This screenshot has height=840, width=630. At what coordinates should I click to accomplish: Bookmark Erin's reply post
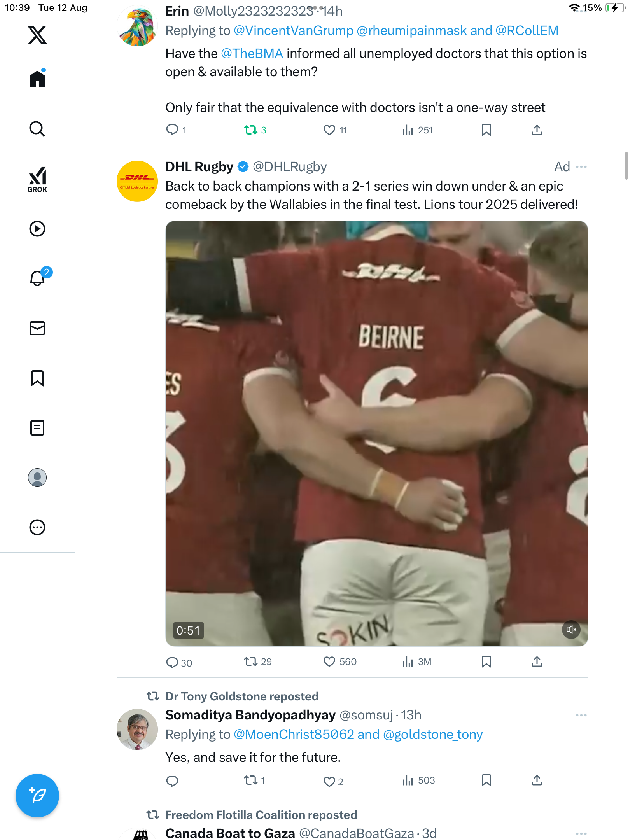[486, 130]
